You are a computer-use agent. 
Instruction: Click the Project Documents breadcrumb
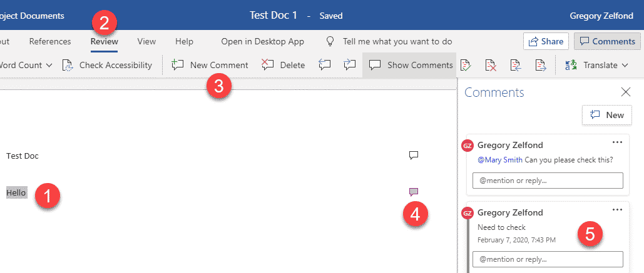[x=32, y=16]
